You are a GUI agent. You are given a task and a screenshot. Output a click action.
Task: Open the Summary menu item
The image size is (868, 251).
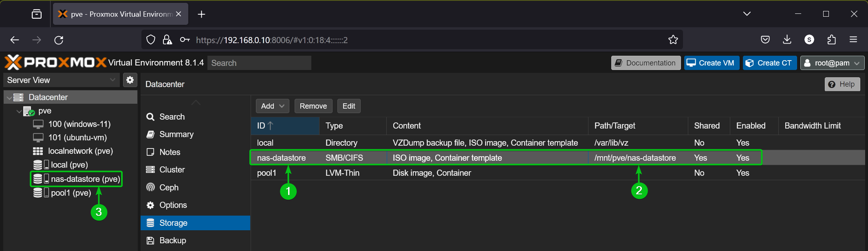tap(195, 134)
